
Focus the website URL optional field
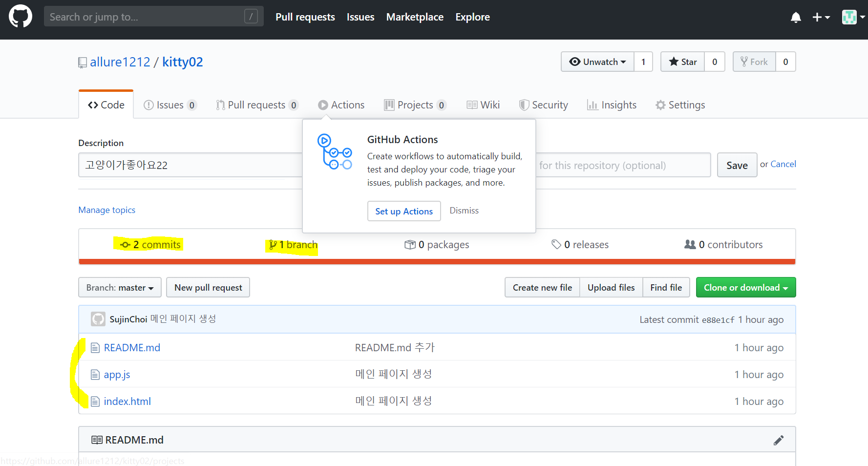point(623,165)
